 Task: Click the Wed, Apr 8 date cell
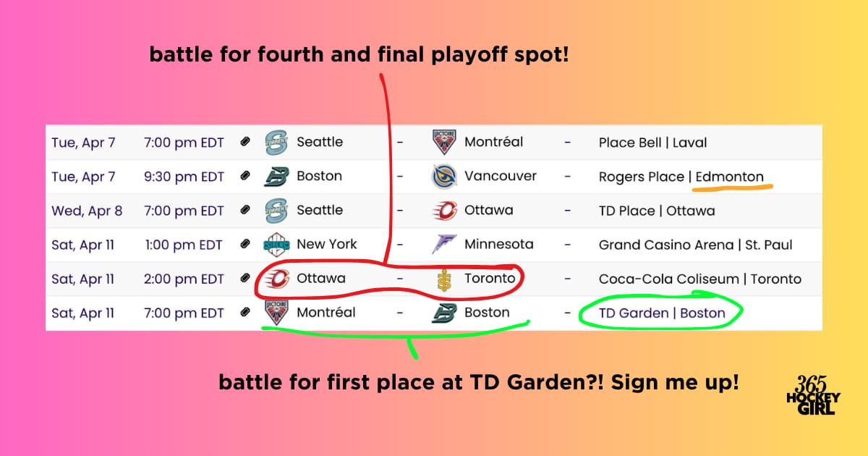coord(87,211)
